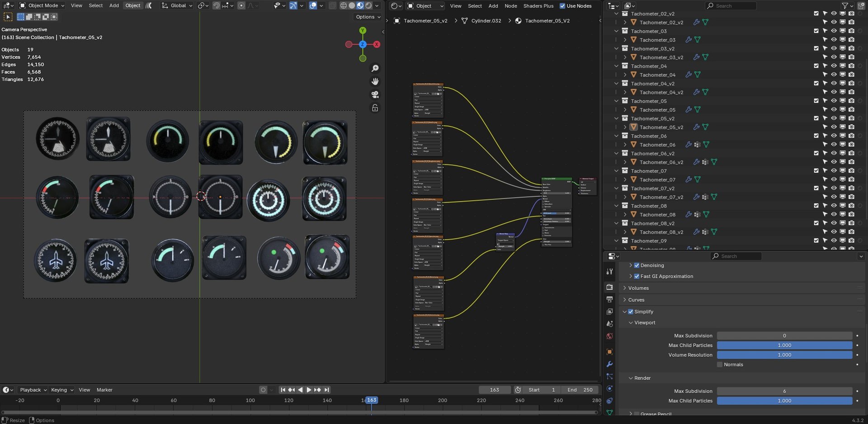Click the lock camera to view icon

pos(375,108)
